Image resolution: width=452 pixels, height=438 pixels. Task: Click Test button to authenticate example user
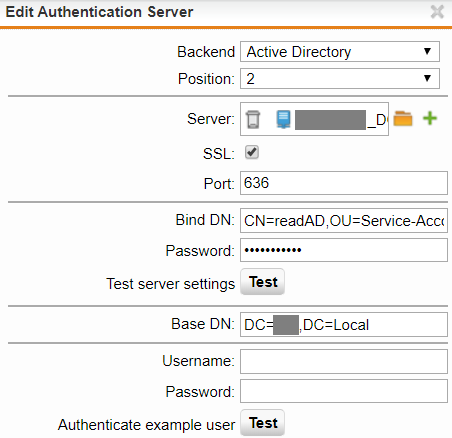point(262,423)
